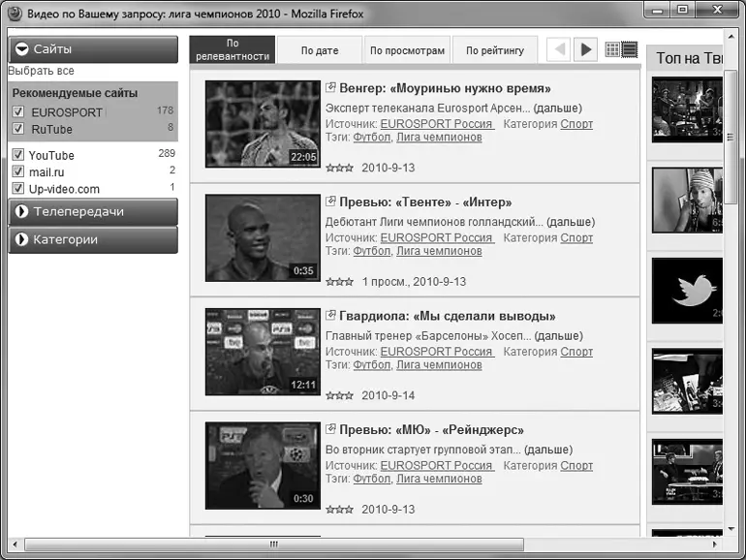Expand the Телепередачи panel

pyautogui.click(x=93, y=212)
